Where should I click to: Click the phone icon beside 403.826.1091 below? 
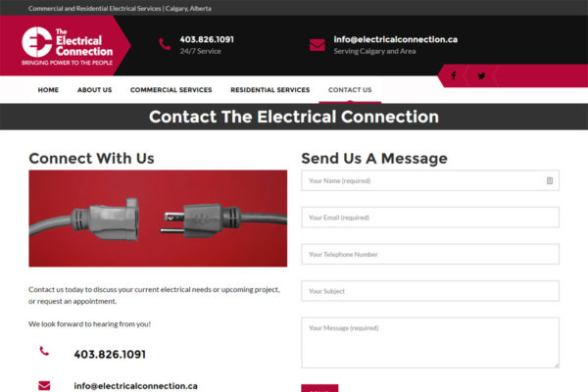[44, 351]
